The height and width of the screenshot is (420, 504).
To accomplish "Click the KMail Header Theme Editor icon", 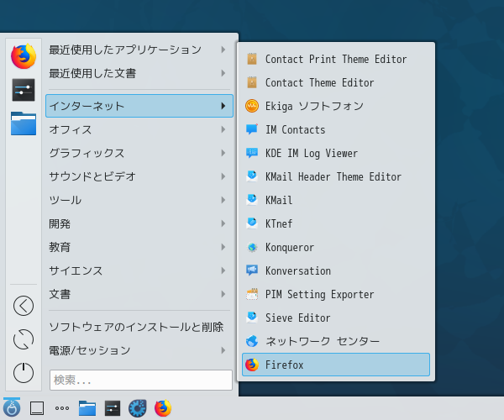I will pyautogui.click(x=252, y=176).
